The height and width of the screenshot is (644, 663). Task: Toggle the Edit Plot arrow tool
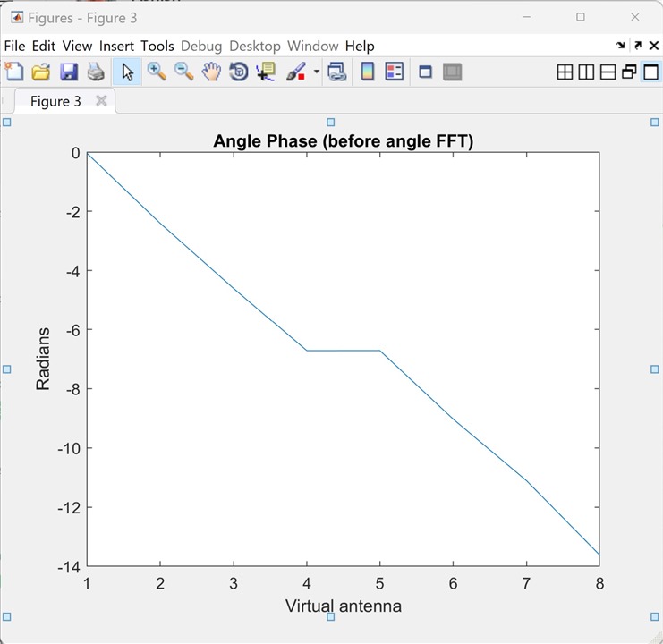click(127, 72)
